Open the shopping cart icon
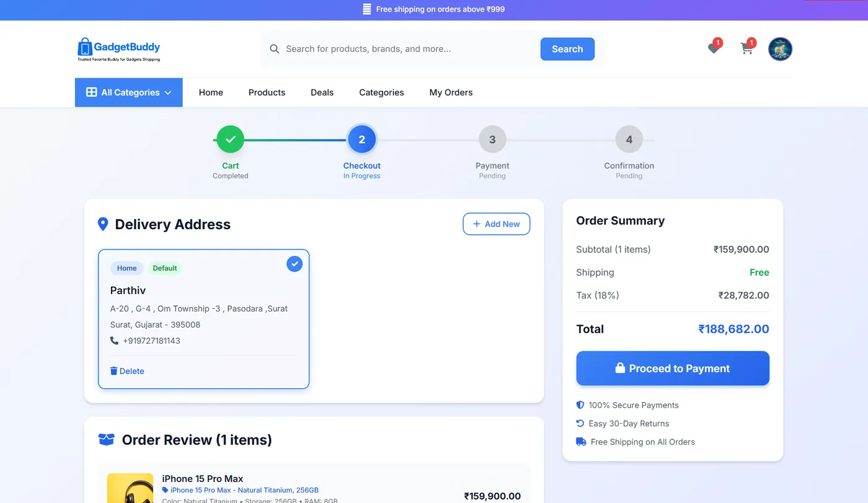Viewport: 868px width, 503px height. coord(747,48)
